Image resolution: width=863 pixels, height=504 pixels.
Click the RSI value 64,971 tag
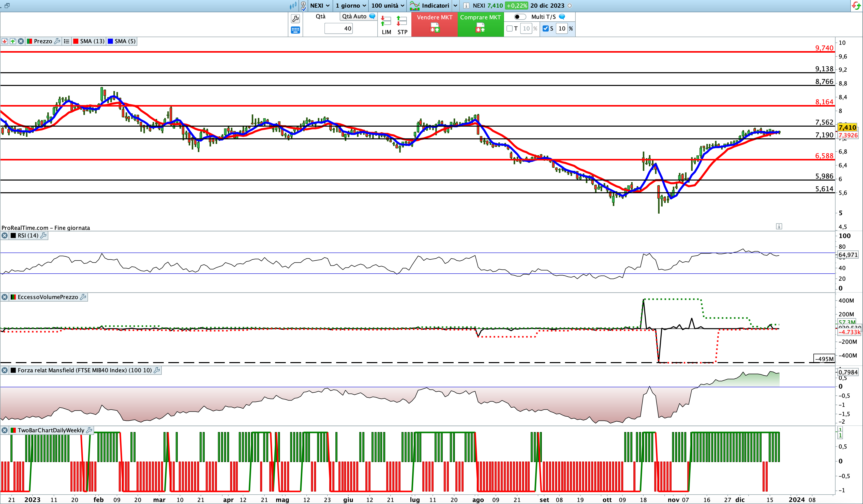pyautogui.click(x=848, y=255)
